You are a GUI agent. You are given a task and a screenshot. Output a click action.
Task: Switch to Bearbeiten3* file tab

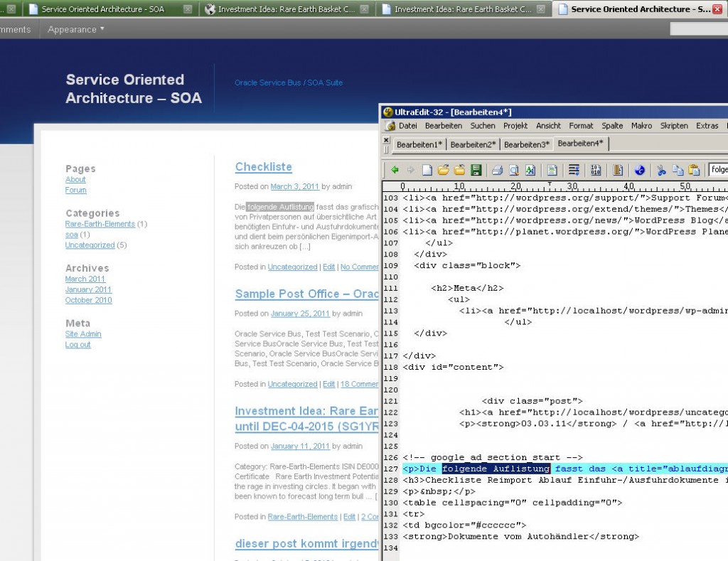527,144
